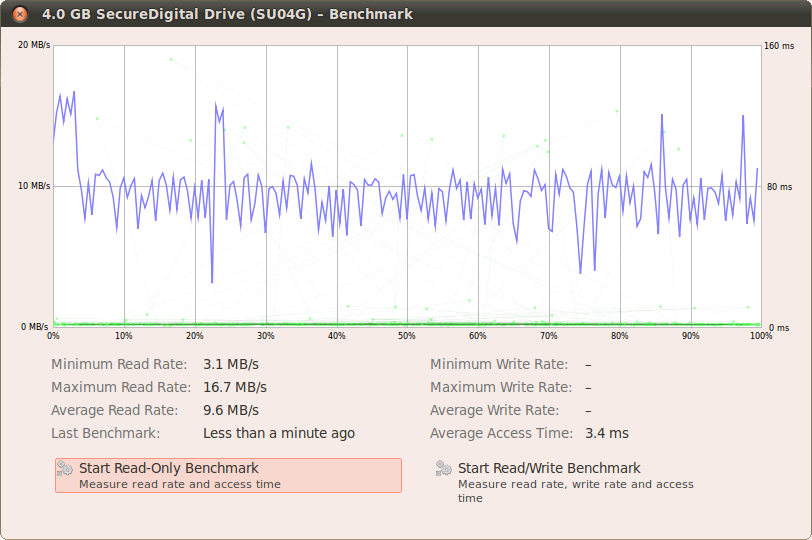The width and height of the screenshot is (812, 540).
Task: Click the 'Less than a minute ago' text
Action: point(279,433)
